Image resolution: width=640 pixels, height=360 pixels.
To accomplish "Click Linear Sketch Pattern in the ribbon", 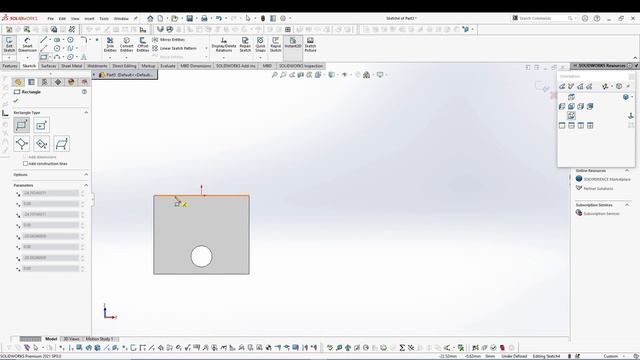I will 174,48.
